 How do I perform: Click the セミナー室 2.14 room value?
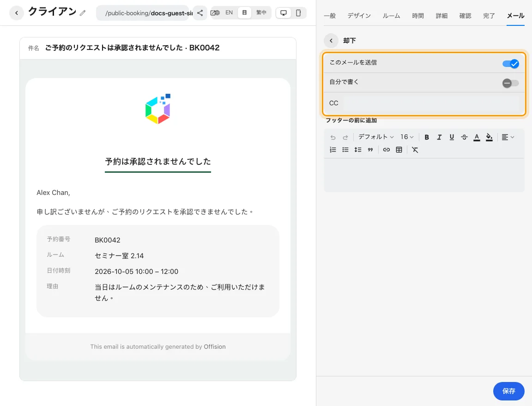[x=119, y=255]
